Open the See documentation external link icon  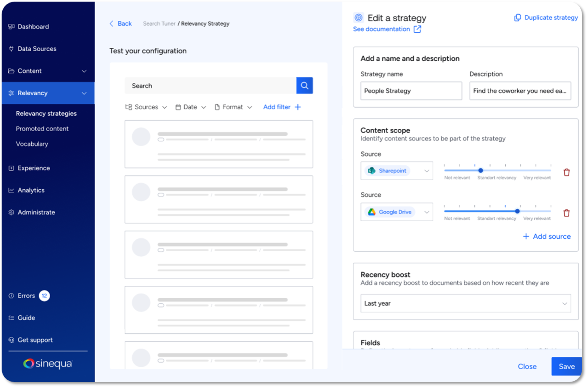point(417,29)
